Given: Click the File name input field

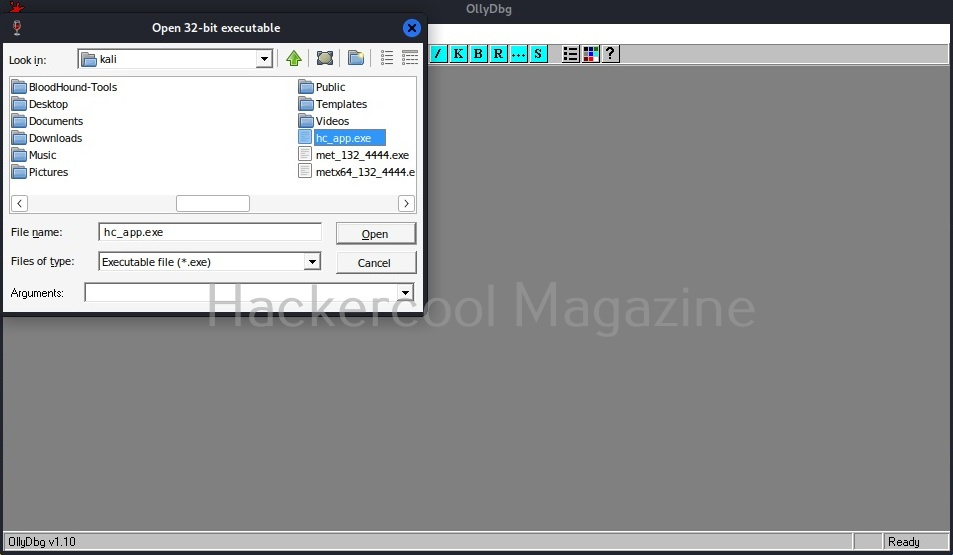Looking at the screenshot, I should pyautogui.click(x=210, y=232).
